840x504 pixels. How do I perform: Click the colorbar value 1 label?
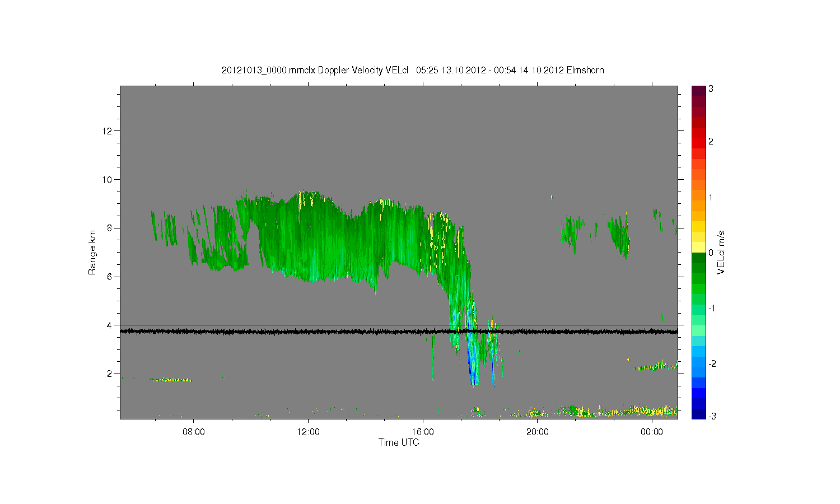[711, 197]
